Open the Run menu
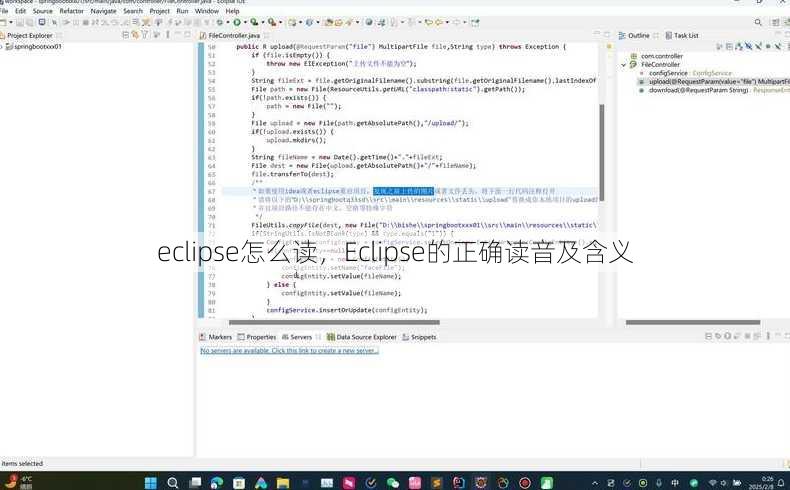Screen dimensions: 790x490 182,11
